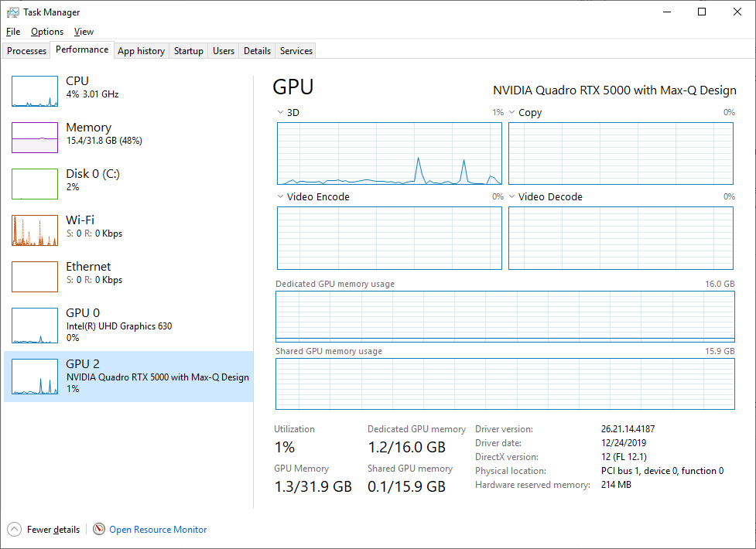Click the Dedicated GPU memory usage graph

coord(505,316)
